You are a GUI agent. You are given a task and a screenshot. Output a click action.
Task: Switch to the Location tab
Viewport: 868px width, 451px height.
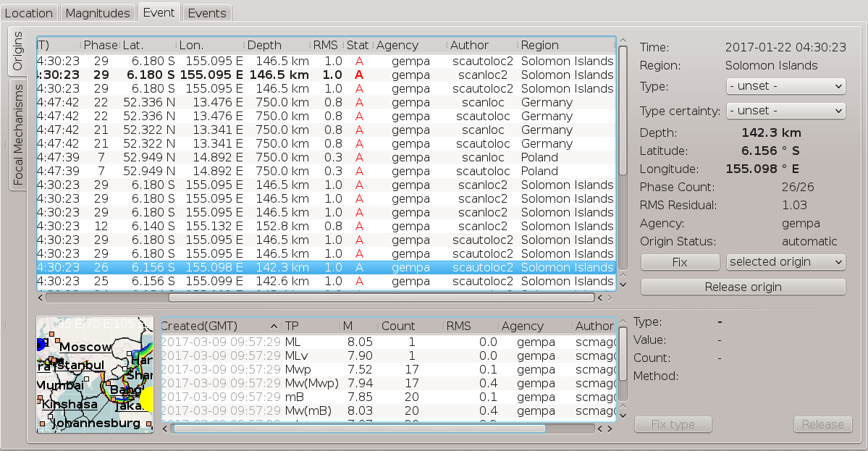tap(29, 13)
